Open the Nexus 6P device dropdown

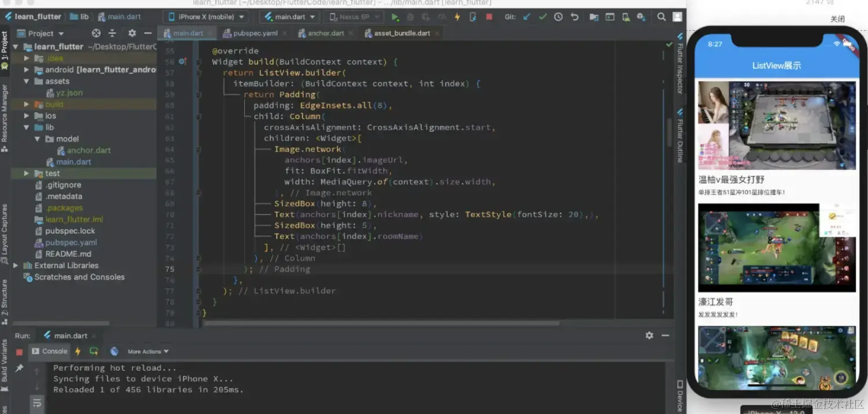[x=353, y=17]
